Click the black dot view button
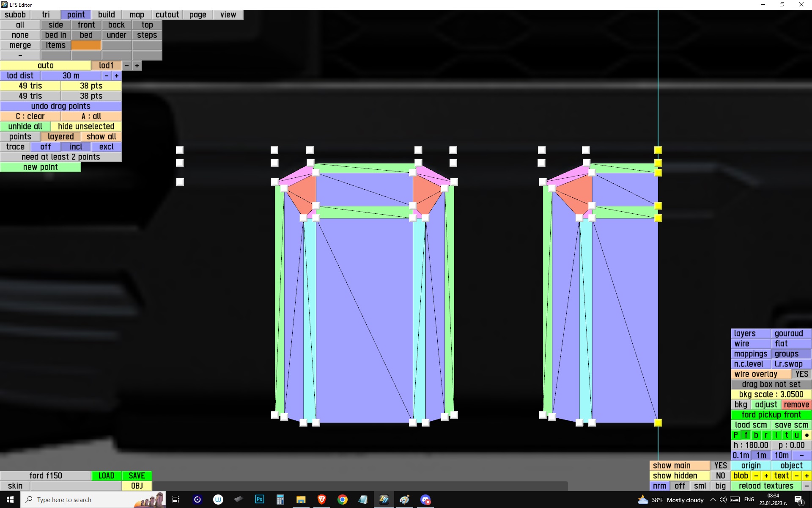This screenshot has height=508, width=812. click(807, 435)
